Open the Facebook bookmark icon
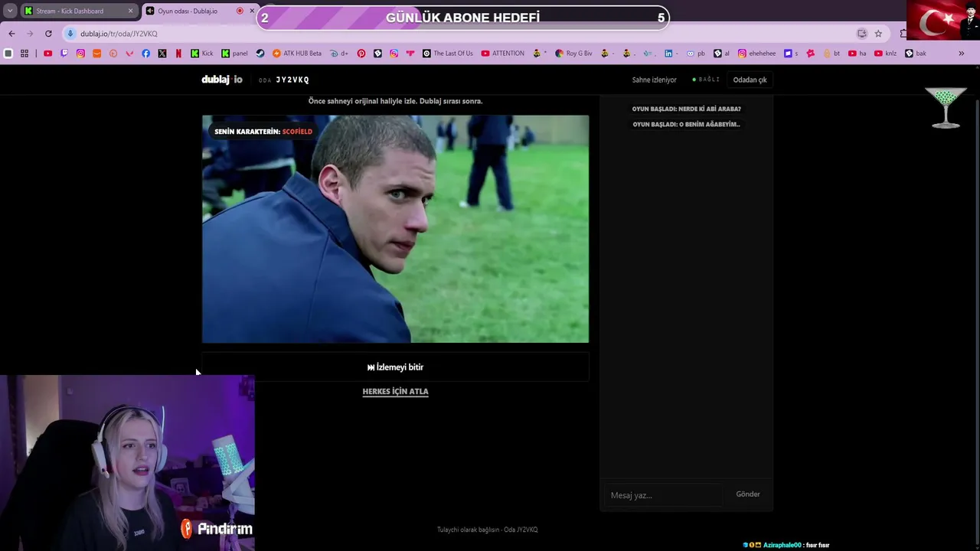 pyautogui.click(x=145, y=54)
